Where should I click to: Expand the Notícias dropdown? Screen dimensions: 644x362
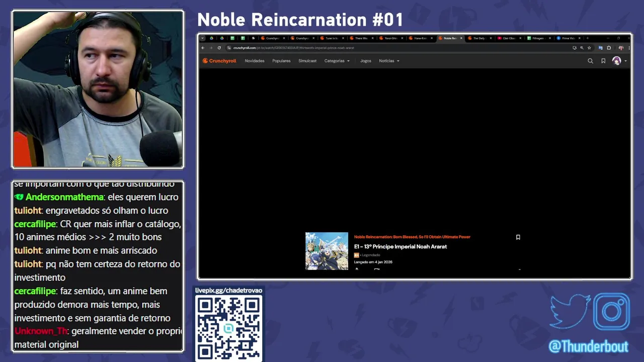pyautogui.click(x=389, y=61)
